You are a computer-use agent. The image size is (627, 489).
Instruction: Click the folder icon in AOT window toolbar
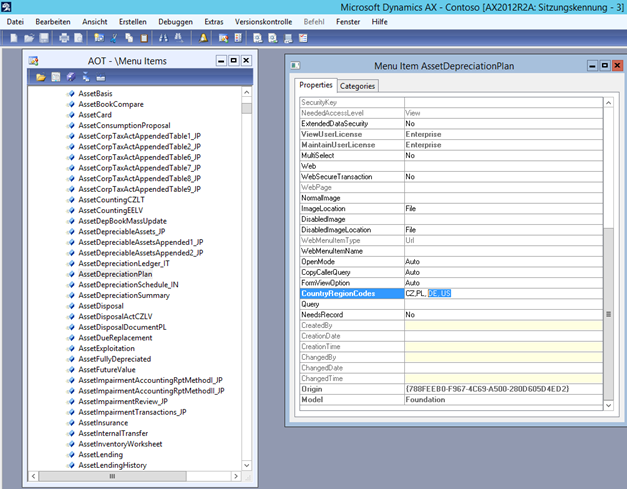pos(41,76)
